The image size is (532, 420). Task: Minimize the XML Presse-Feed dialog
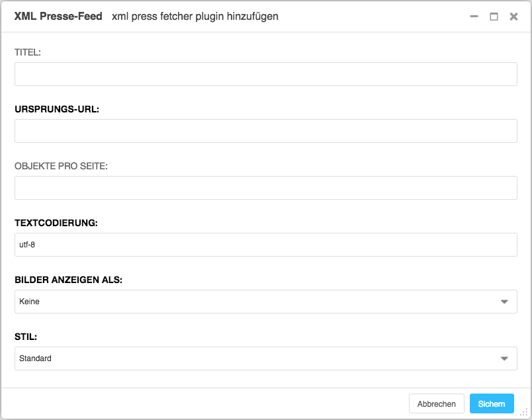474,17
